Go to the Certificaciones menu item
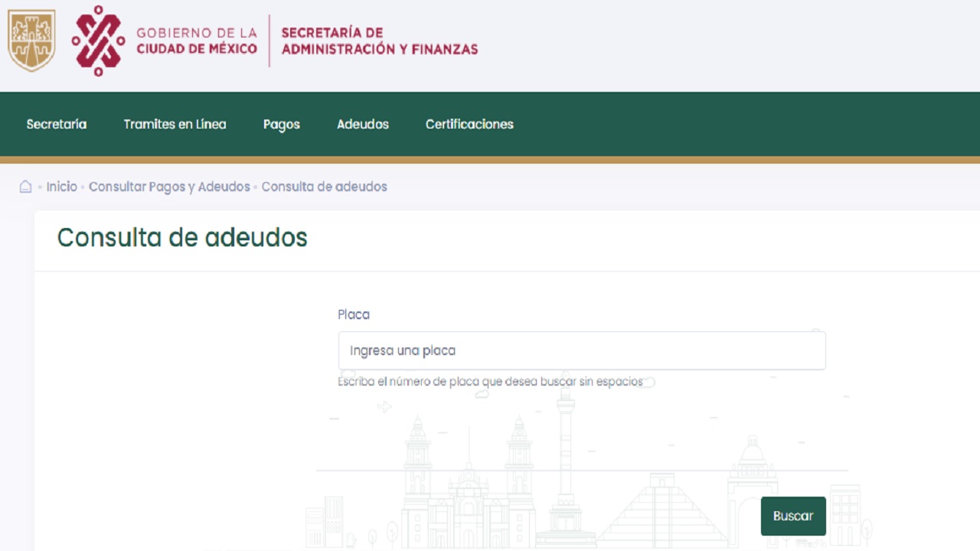The height and width of the screenshot is (551, 980). (x=469, y=124)
